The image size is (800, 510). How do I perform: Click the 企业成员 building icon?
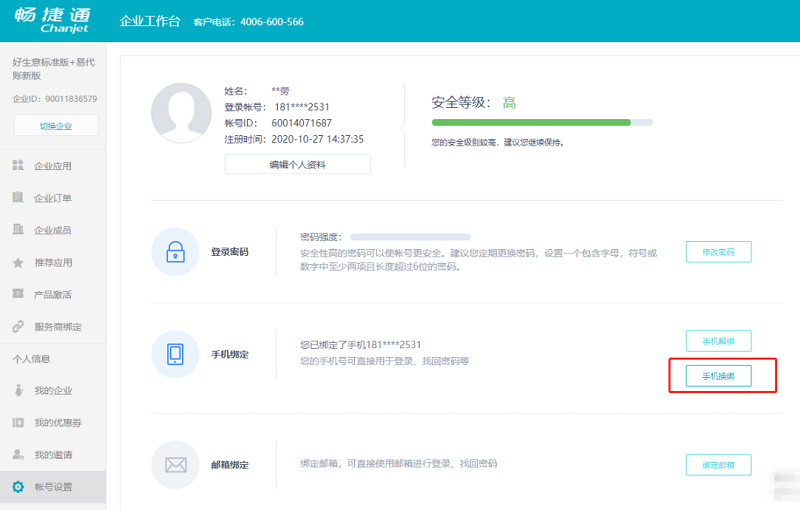click(18, 229)
